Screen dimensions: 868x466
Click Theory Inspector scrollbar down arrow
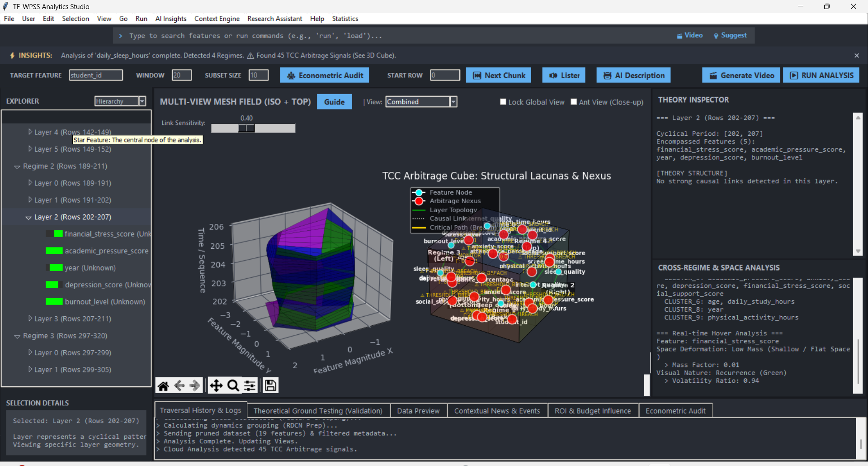point(858,252)
